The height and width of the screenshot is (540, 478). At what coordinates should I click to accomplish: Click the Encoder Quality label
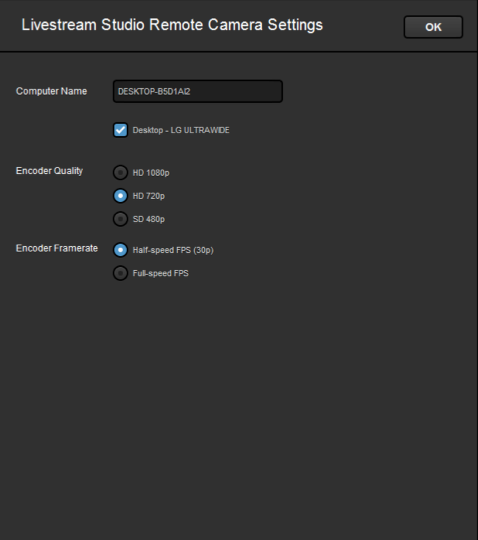tap(49, 171)
